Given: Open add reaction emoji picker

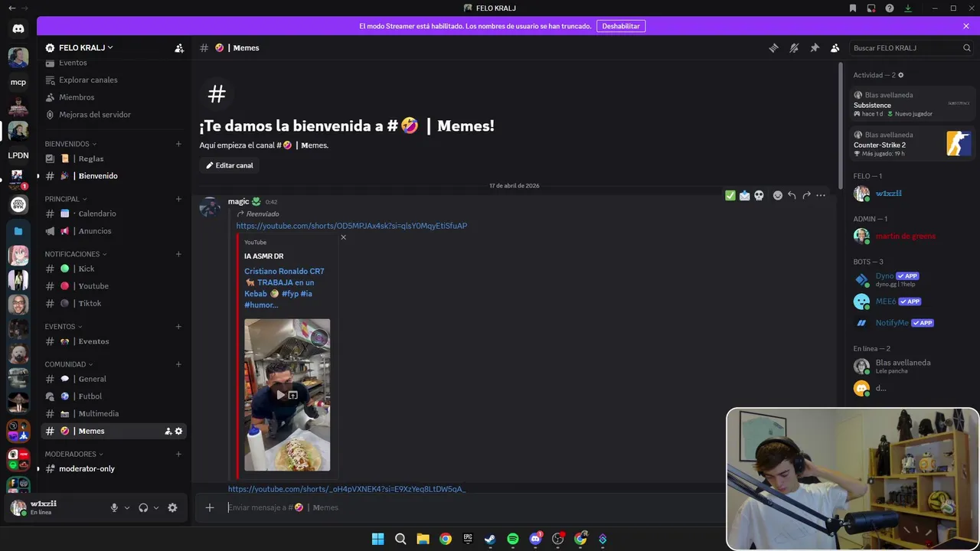Looking at the screenshot, I should (x=778, y=195).
